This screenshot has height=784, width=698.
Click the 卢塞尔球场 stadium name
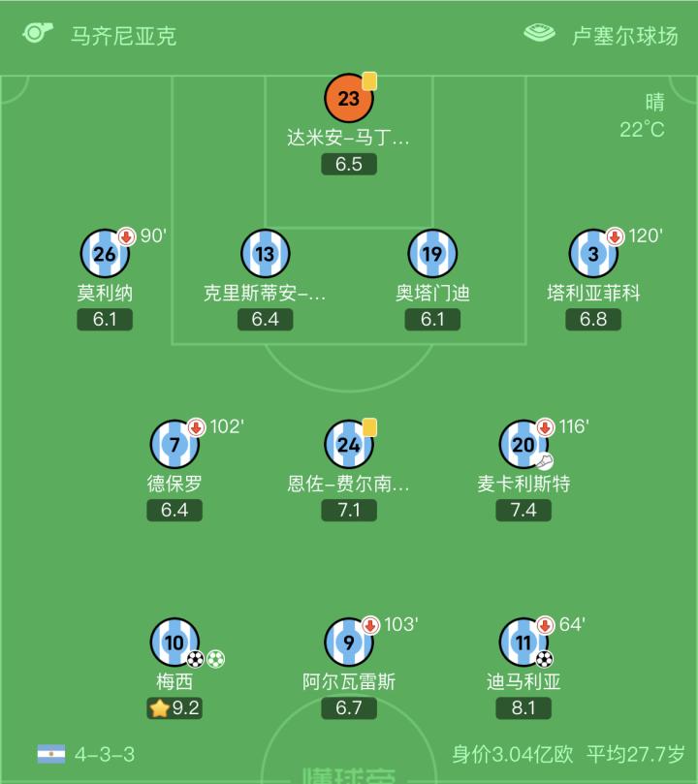tap(624, 36)
